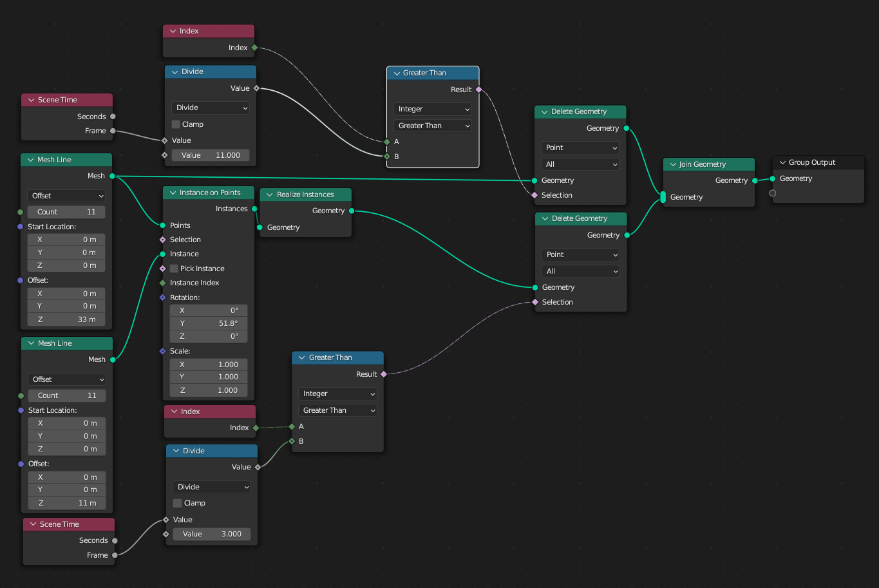Collapse the Index node at the top
This screenshot has height=588, width=879.
173,31
